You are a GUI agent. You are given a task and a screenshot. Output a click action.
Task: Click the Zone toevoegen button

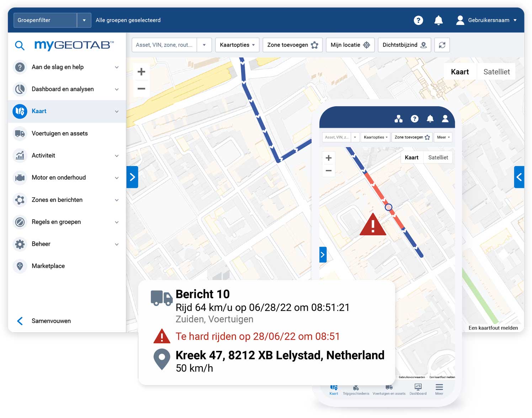[x=293, y=45]
